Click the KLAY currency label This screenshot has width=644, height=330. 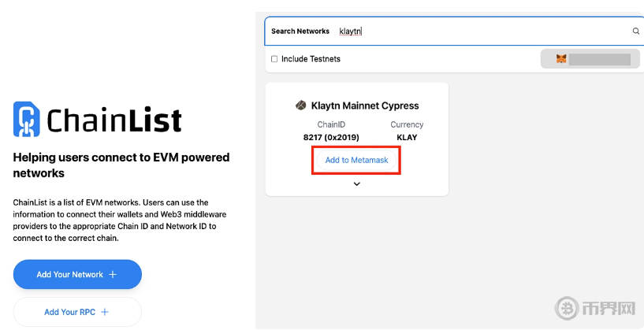407,137
